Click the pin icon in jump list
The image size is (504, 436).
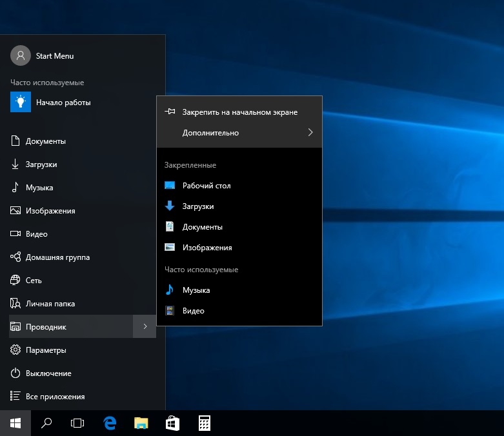170,112
